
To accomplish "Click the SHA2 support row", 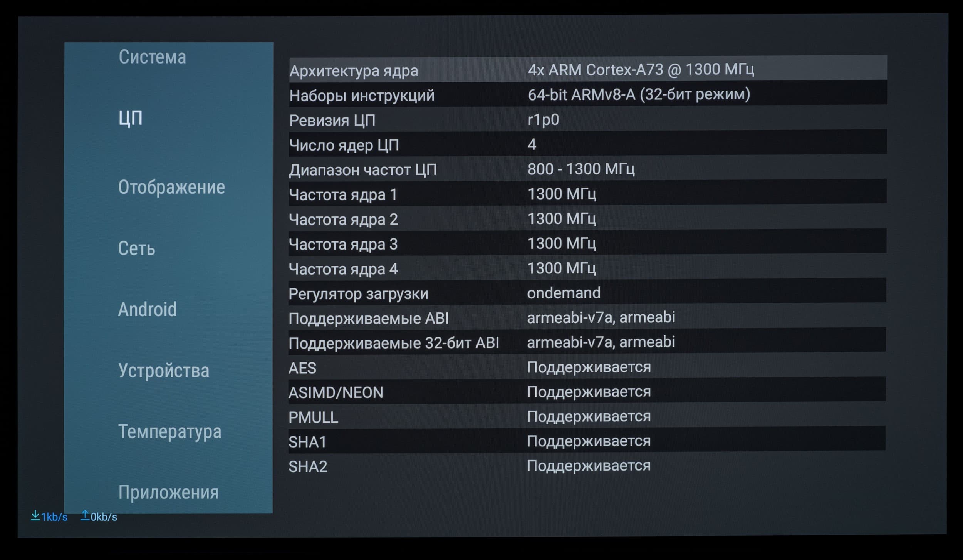I will pos(587,466).
